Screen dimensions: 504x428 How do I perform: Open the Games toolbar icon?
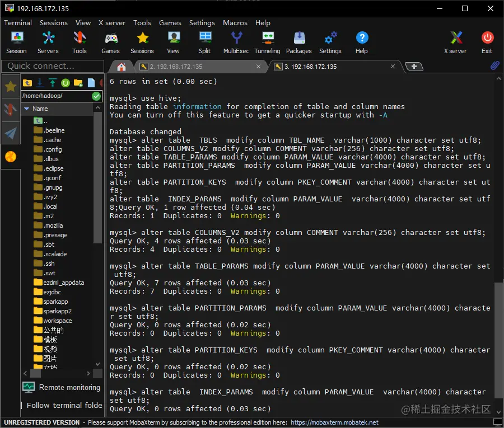point(110,43)
